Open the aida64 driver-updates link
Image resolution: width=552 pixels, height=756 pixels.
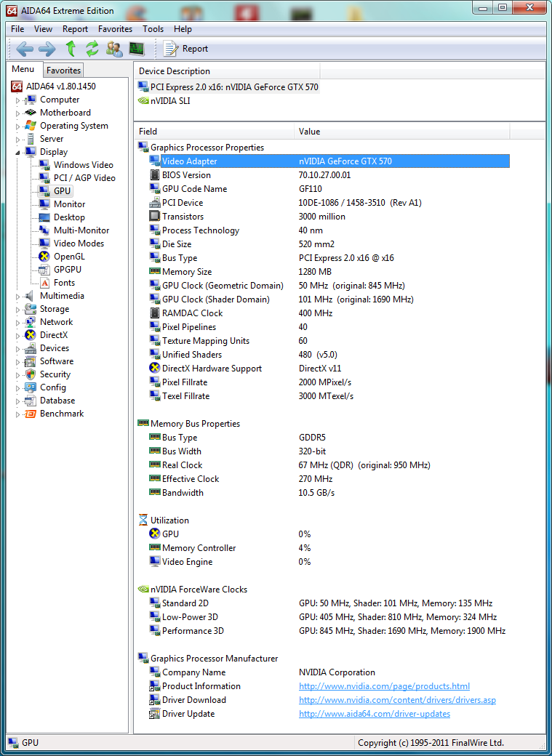(x=375, y=714)
